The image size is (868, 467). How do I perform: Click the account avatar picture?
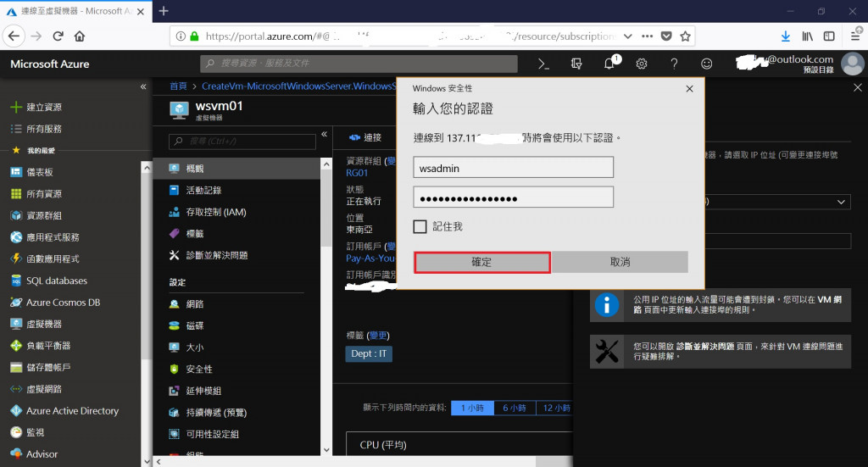[853, 64]
